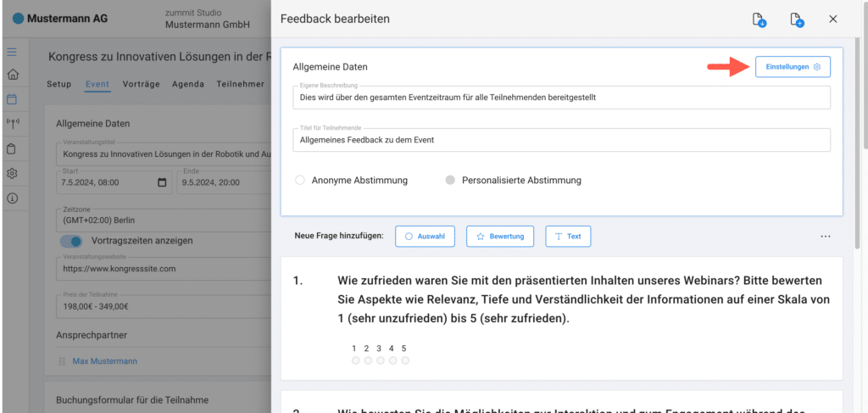Click the file add (plus) icon in header
The width and height of the screenshot is (868, 413).
click(x=796, y=20)
